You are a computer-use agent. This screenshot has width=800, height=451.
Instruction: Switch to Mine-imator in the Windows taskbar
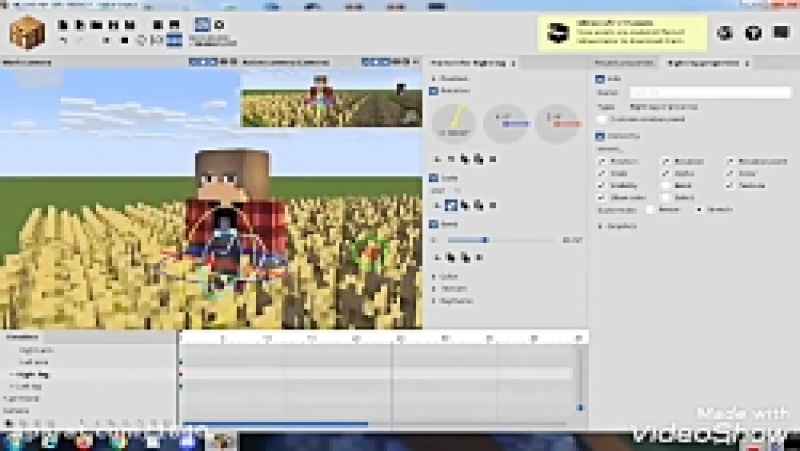point(221,441)
